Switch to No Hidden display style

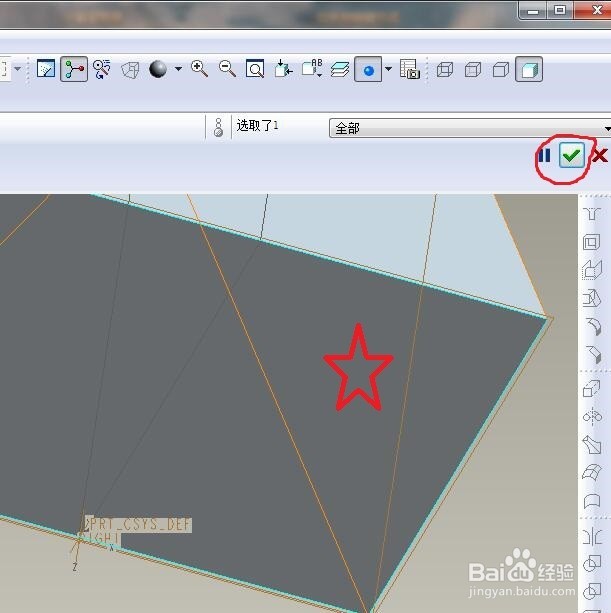(501, 70)
